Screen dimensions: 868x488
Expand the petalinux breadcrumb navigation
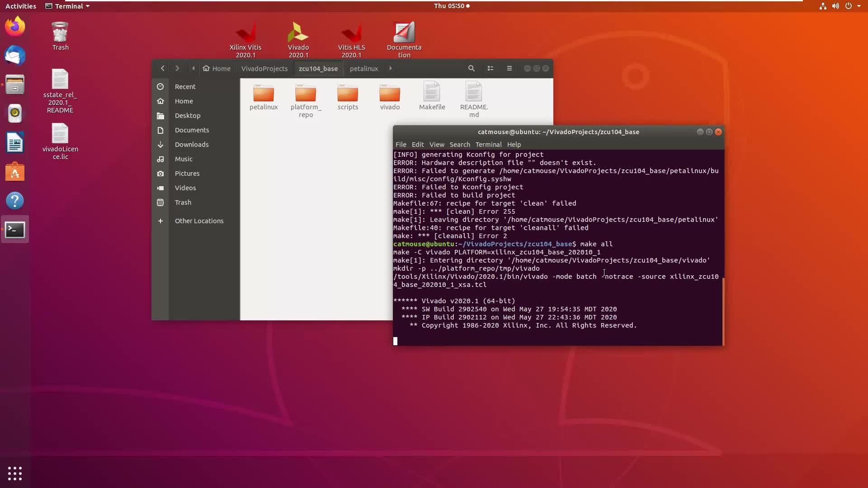391,68
